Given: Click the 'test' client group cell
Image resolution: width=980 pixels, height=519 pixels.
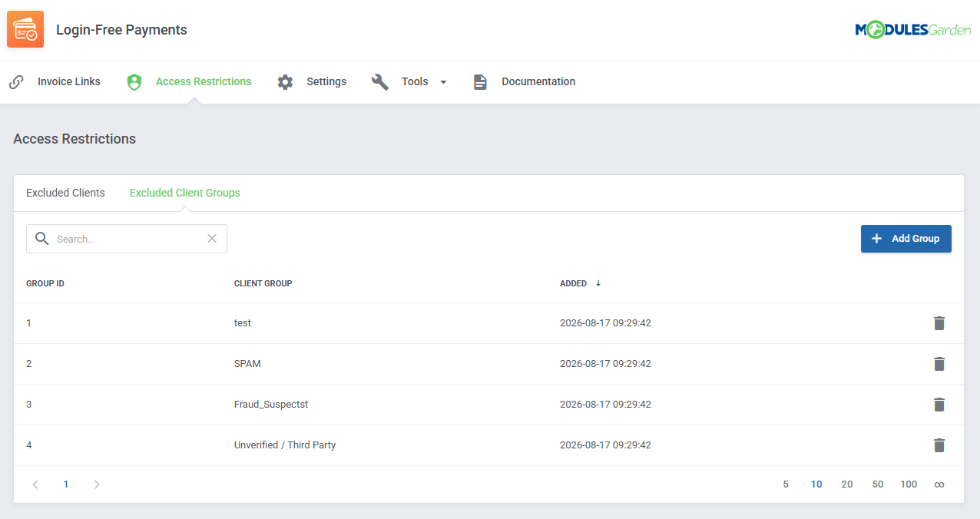Looking at the screenshot, I should [x=243, y=323].
